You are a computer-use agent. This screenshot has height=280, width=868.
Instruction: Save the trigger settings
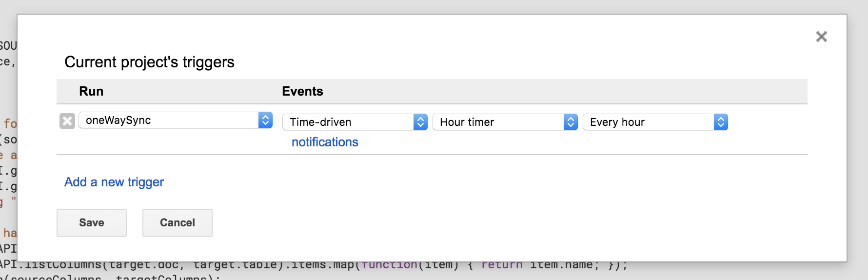click(92, 223)
